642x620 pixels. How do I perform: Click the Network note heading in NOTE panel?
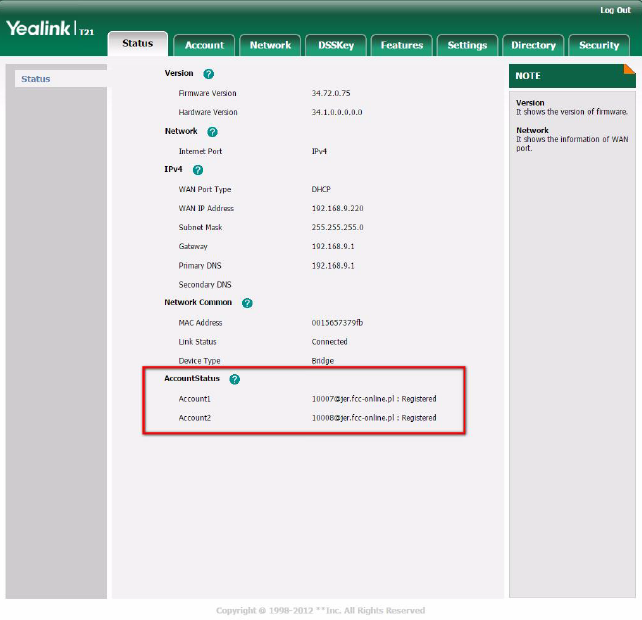click(x=532, y=130)
